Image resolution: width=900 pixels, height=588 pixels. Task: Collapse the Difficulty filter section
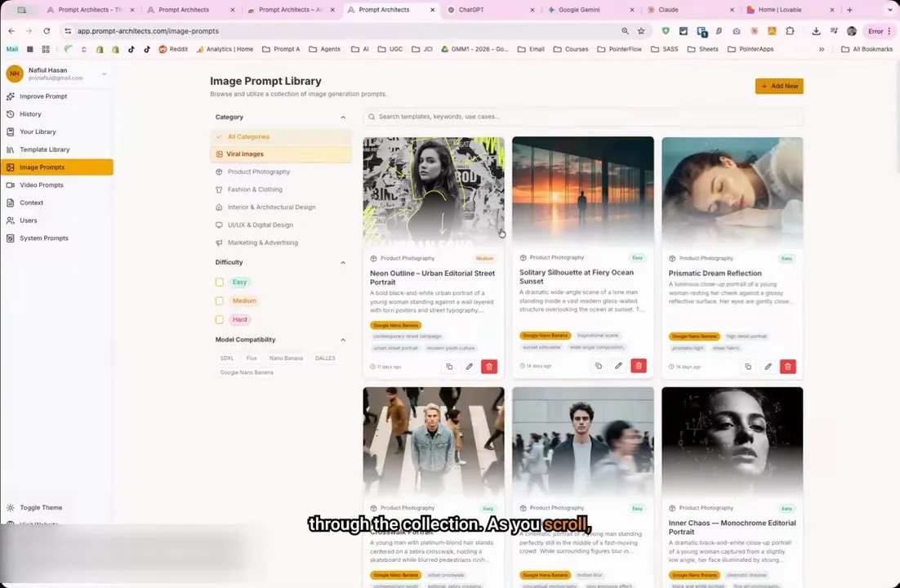point(343,262)
